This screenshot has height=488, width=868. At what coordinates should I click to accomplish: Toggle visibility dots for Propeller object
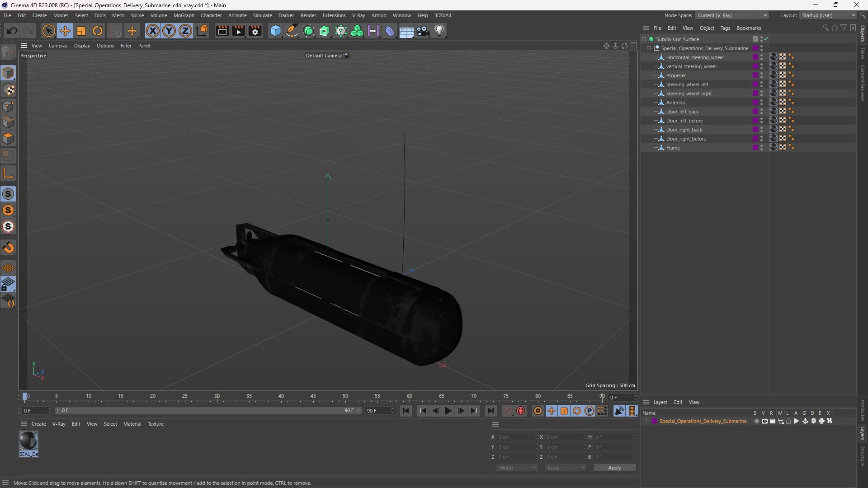(761, 75)
